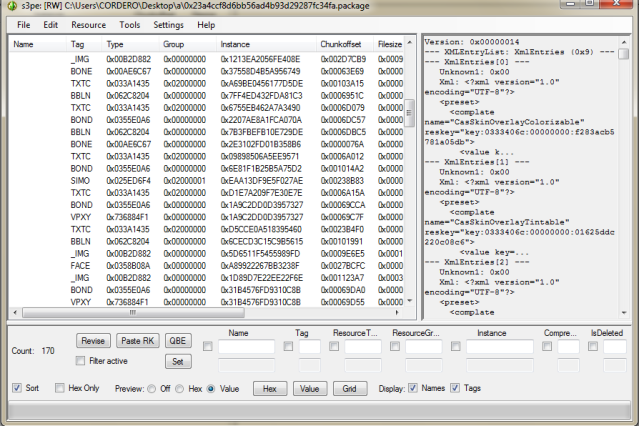Toggle the Sort checkbox
The height and width of the screenshot is (426, 639).
point(16,388)
